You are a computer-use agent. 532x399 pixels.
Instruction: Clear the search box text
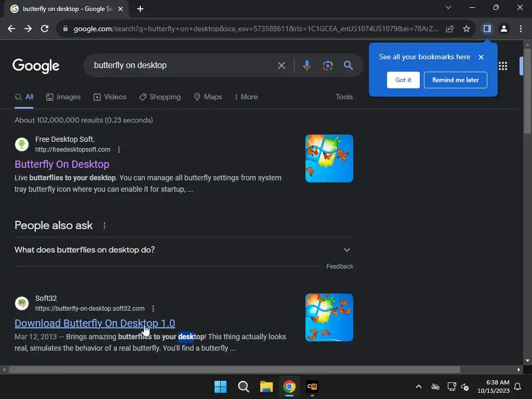281,65
